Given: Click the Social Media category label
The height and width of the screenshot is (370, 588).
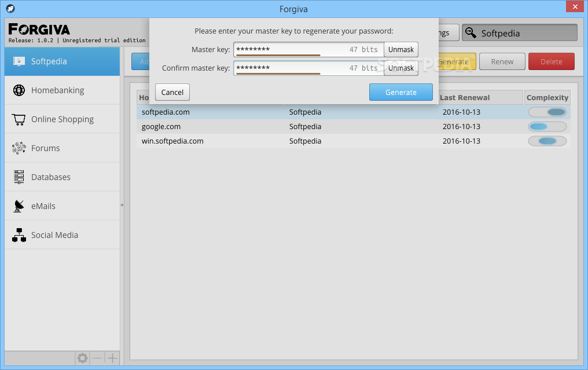Looking at the screenshot, I should coord(54,235).
